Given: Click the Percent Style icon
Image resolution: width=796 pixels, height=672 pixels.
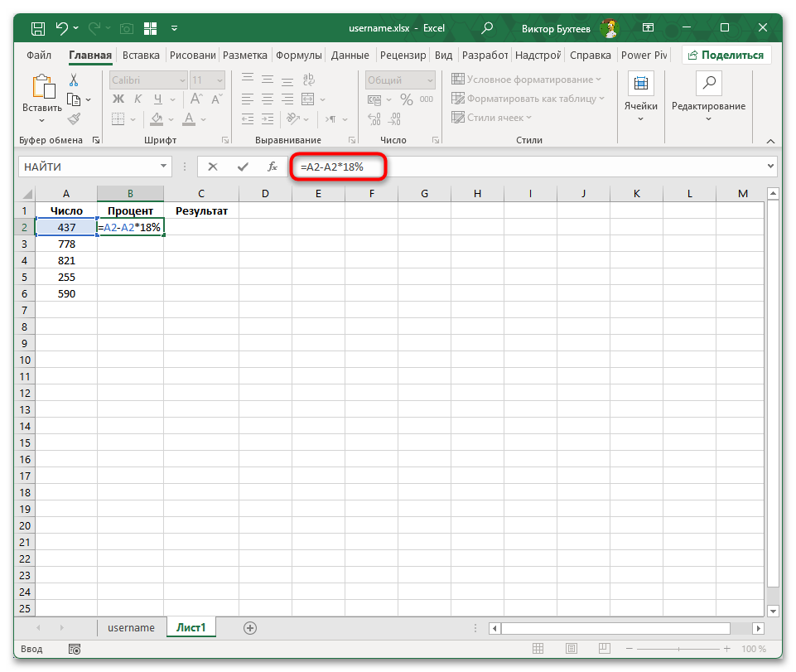Looking at the screenshot, I should (405, 99).
